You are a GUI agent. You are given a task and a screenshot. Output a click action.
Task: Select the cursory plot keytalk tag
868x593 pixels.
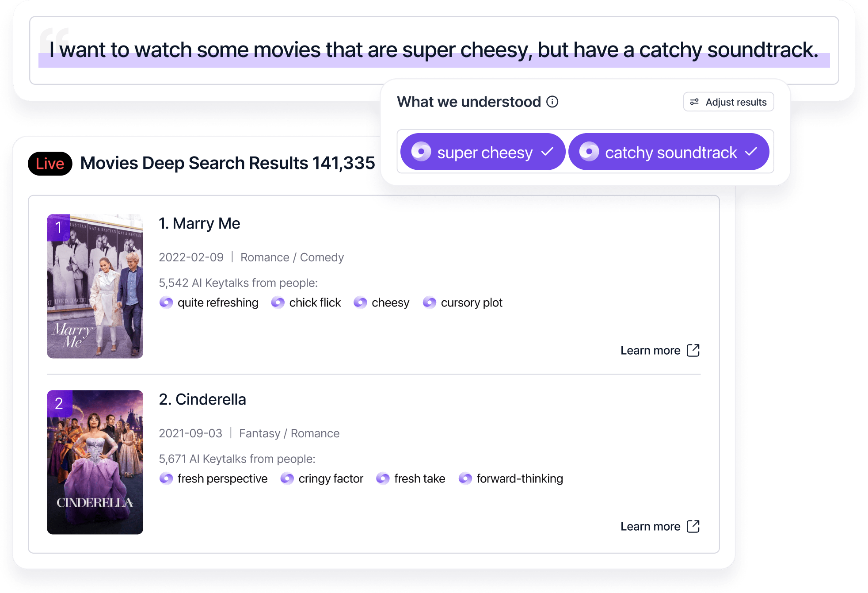pos(462,302)
